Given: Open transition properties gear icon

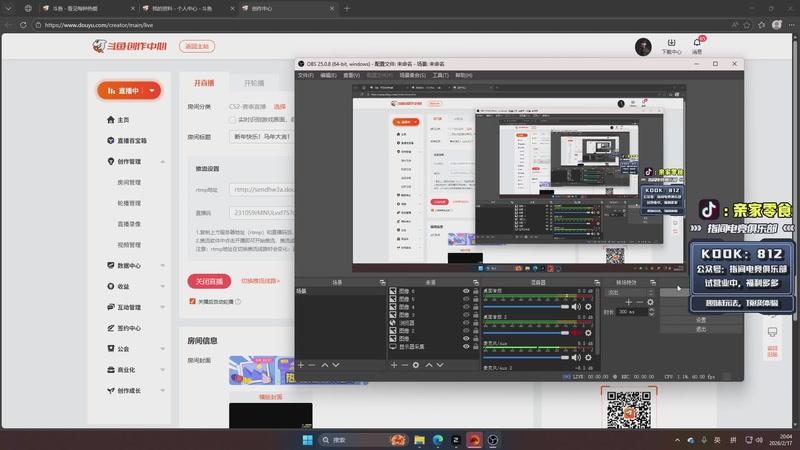Looking at the screenshot, I should (650, 302).
